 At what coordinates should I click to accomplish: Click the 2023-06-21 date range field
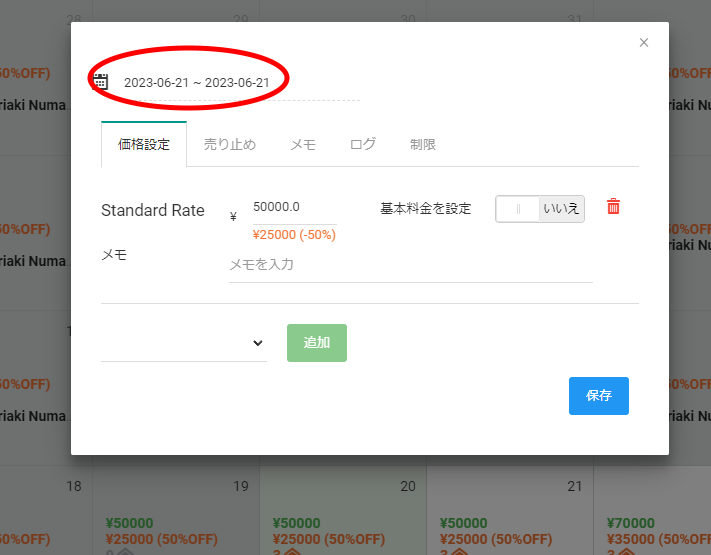197,82
